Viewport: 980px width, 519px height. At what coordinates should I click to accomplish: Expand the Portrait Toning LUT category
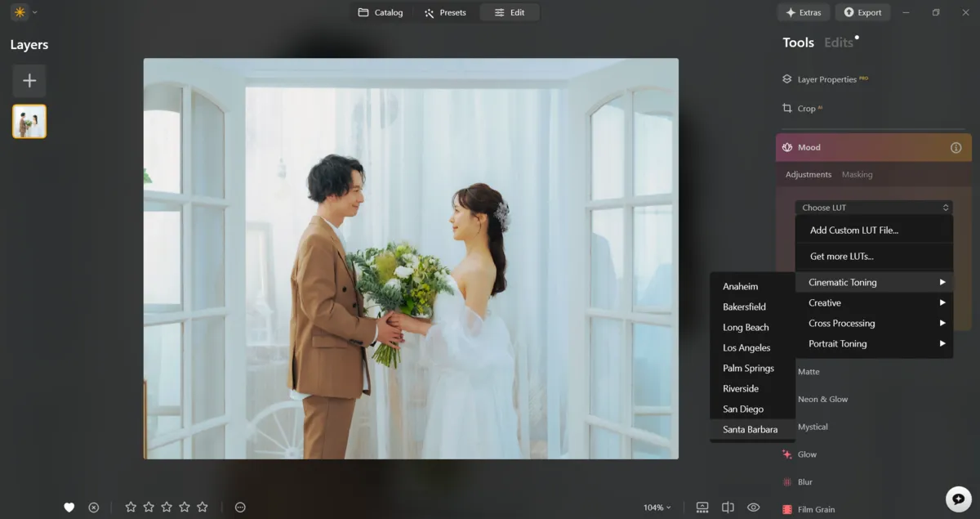(837, 343)
